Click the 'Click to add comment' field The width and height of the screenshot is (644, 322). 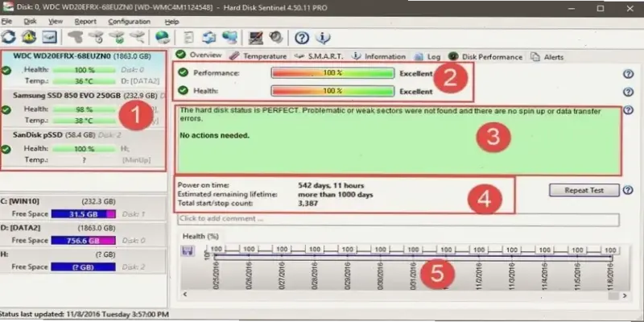398,219
